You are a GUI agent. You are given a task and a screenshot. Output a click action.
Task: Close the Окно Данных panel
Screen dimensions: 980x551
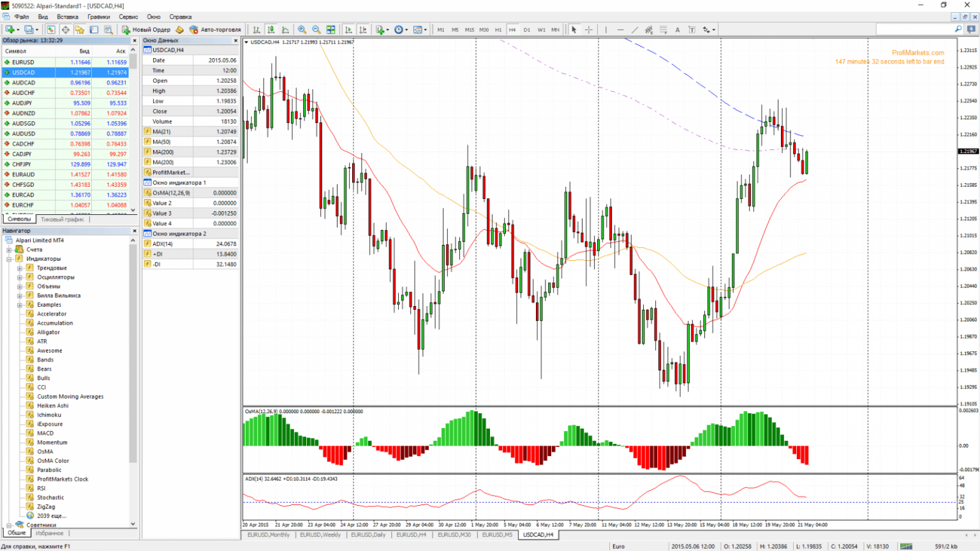[x=236, y=40]
